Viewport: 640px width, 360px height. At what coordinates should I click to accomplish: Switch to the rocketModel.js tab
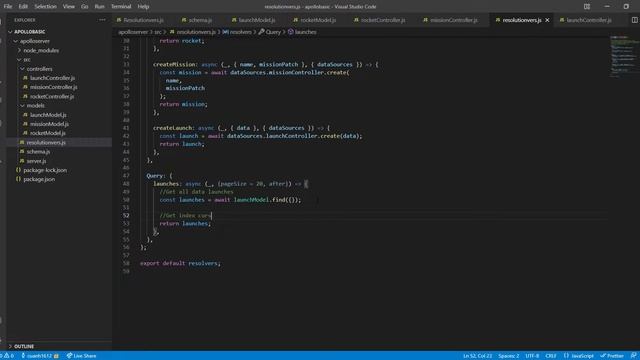pos(318,20)
